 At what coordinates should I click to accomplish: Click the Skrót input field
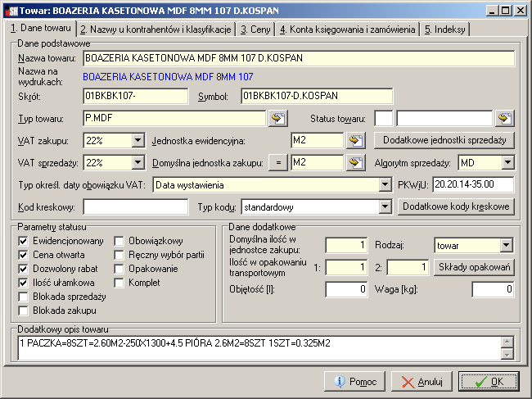pos(135,96)
